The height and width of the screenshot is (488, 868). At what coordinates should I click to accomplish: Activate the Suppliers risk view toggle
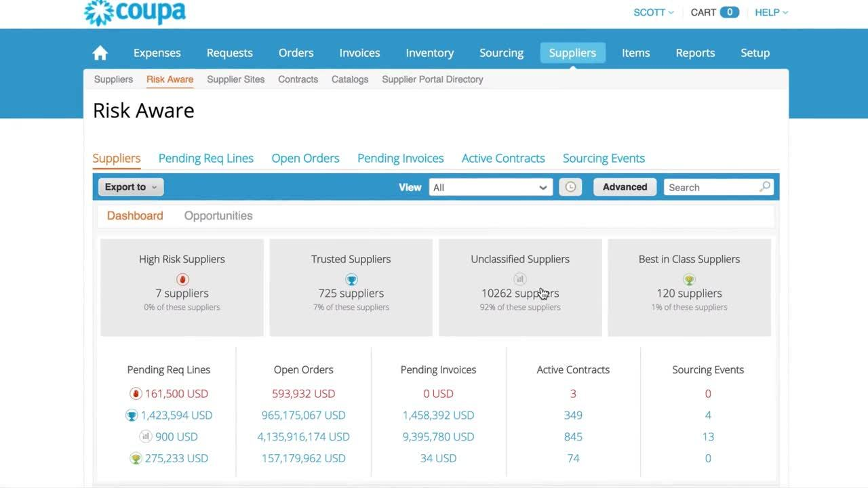(116, 158)
